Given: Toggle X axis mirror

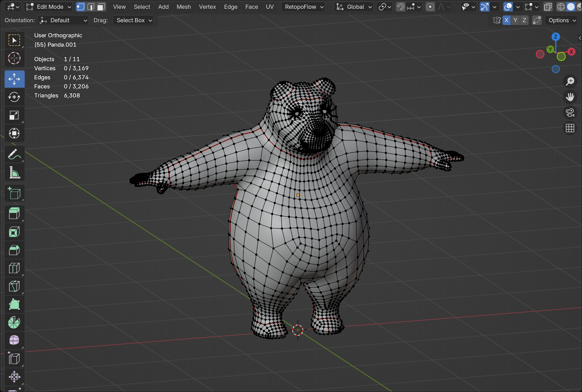Looking at the screenshot, I should pos(506,20).
